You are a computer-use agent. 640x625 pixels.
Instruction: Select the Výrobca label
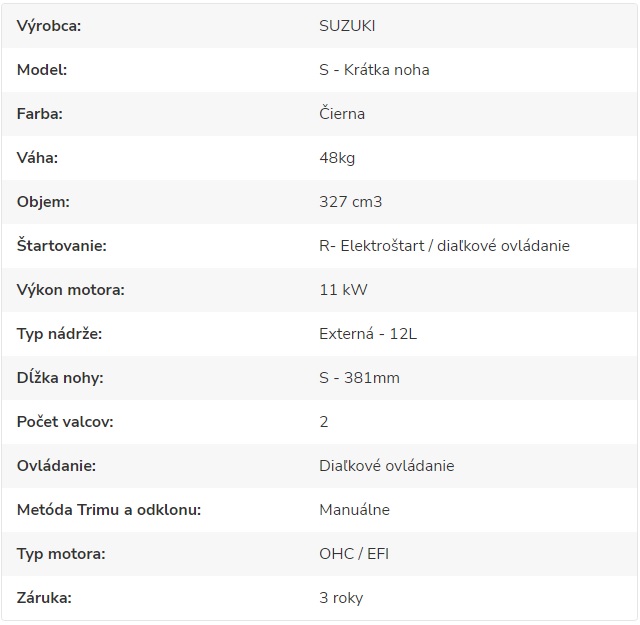(49, 26)
